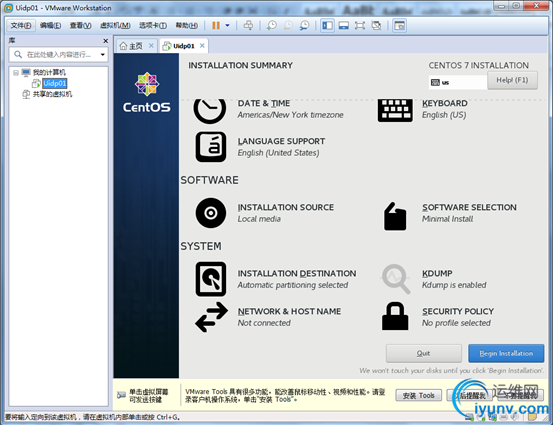Screen dimensions: 555x425
Task: Click the library search magnifier icon
Action: [x=18, y=54]
